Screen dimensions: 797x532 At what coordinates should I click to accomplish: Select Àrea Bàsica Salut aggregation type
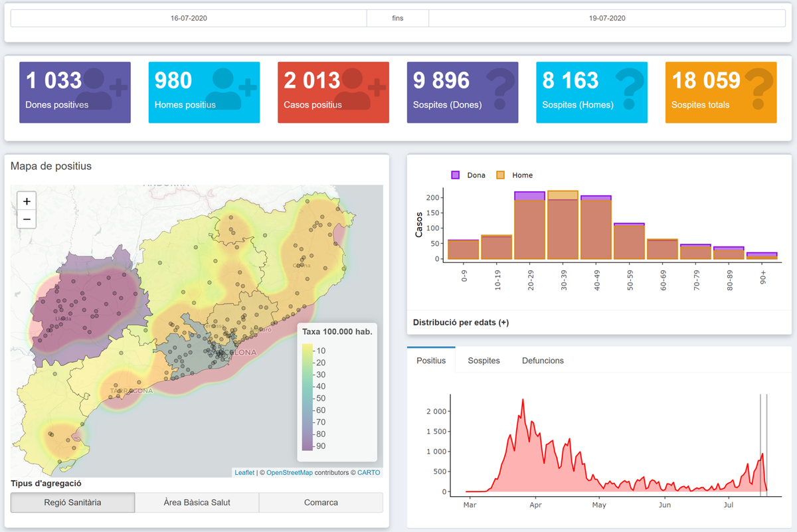click(x=197, y=502)
